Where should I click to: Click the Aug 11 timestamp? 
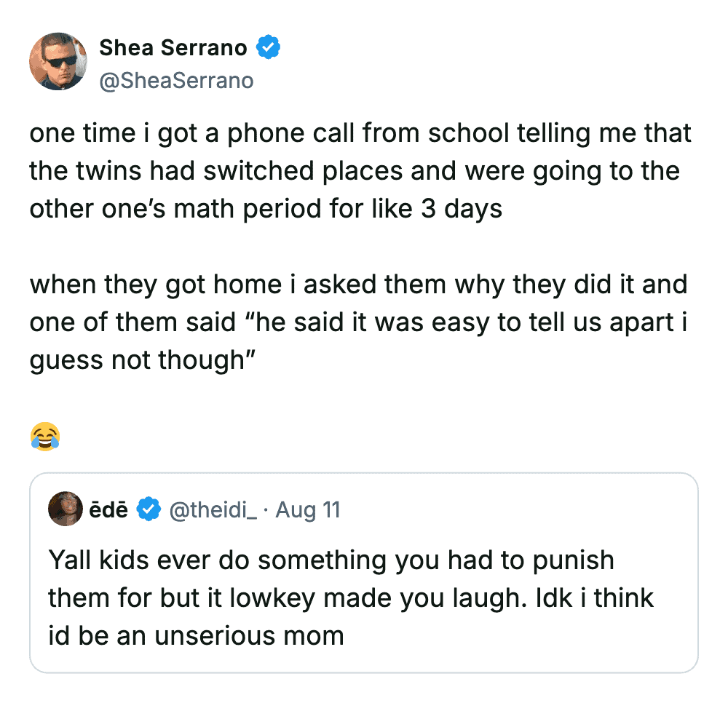click(x=308, y=509)
